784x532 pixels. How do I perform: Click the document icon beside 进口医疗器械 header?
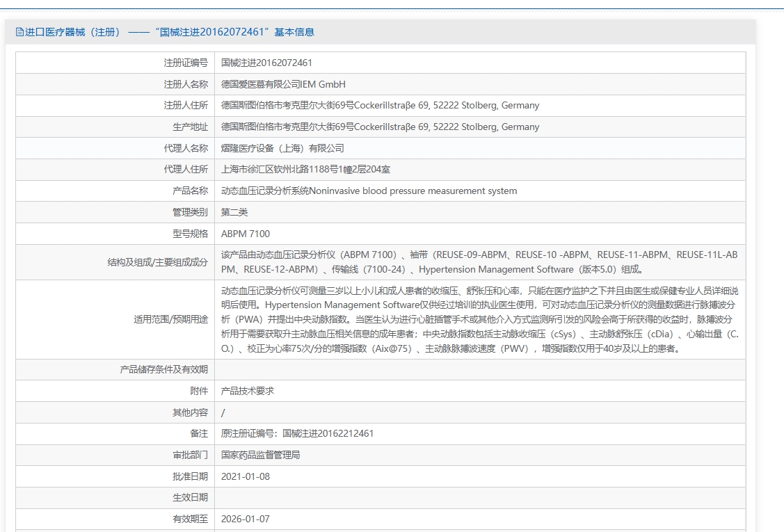19,32
